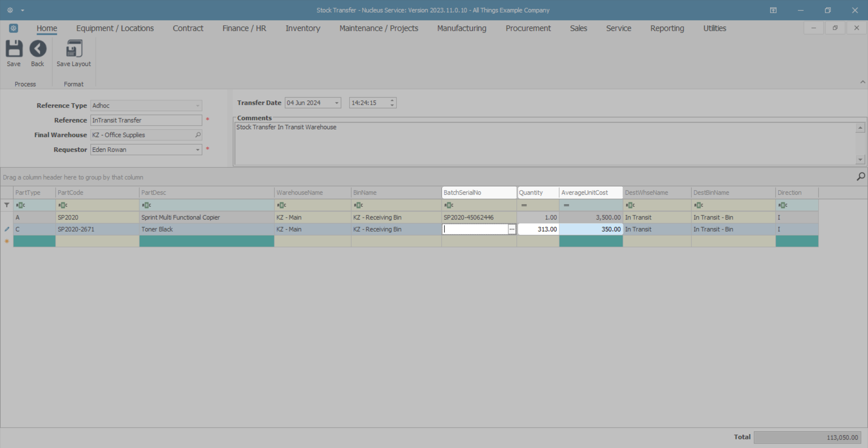
Task: Click the 313.00 quantity cell
Action: pos(538,229)
